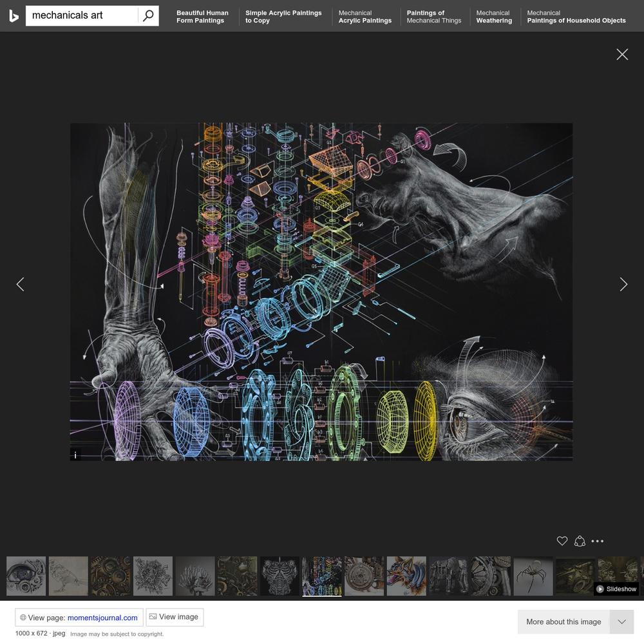This screenshot has width=644, height=644.
Task: Select 'Beautiful Human Form Paintings' suggestion
Action: (x=202, y=17)
